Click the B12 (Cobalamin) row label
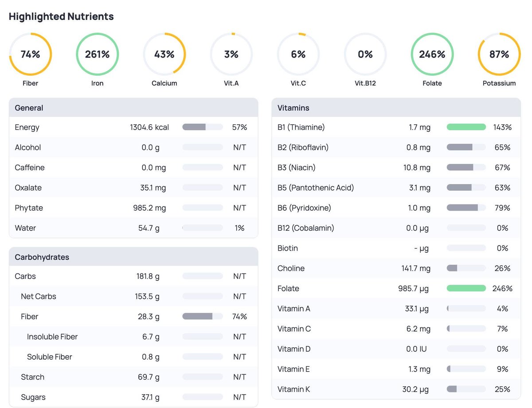The width and height of the screenshot is (532, 408). [x=306, y=228]
